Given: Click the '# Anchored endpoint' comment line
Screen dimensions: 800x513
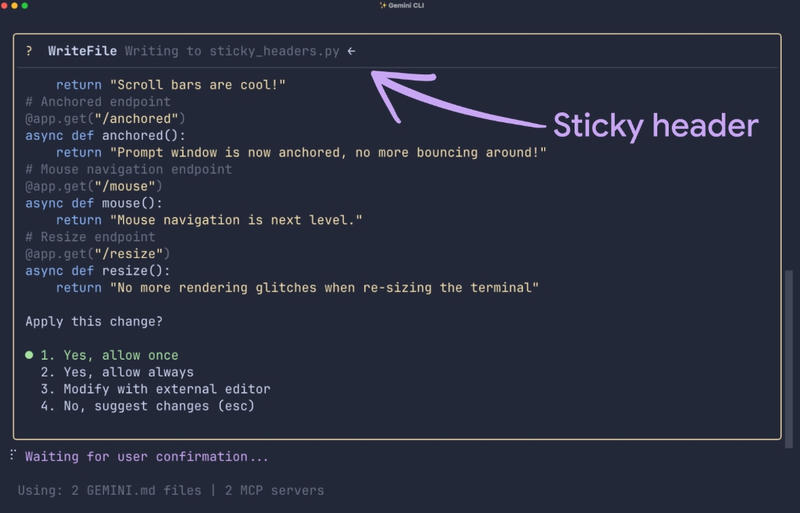Looking at the screenshot, I should tap(98, 102).
